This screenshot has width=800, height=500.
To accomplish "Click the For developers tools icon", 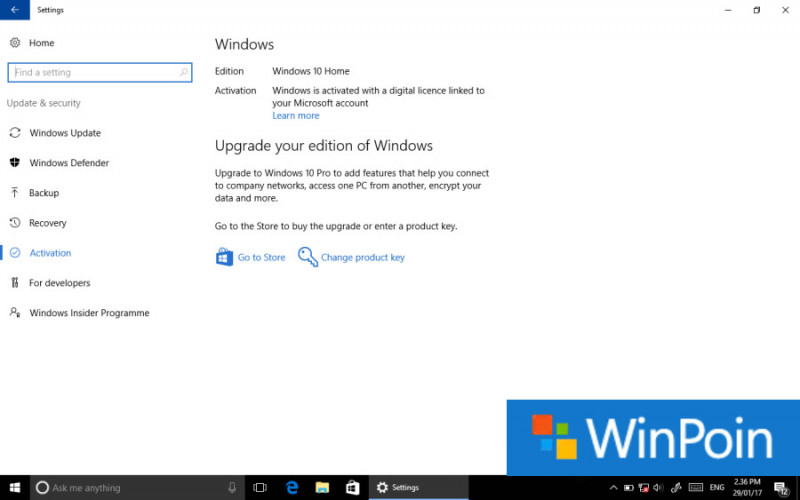I will tap(15, 283).
